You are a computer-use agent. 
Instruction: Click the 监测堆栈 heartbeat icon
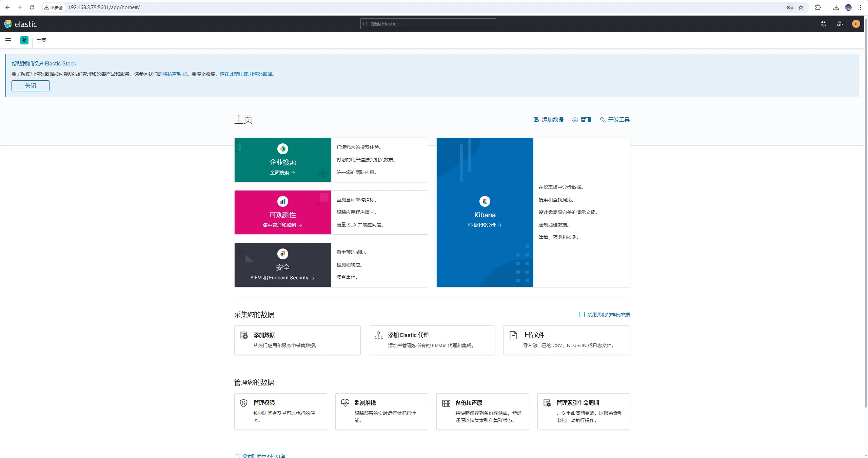tap(345, 403)
